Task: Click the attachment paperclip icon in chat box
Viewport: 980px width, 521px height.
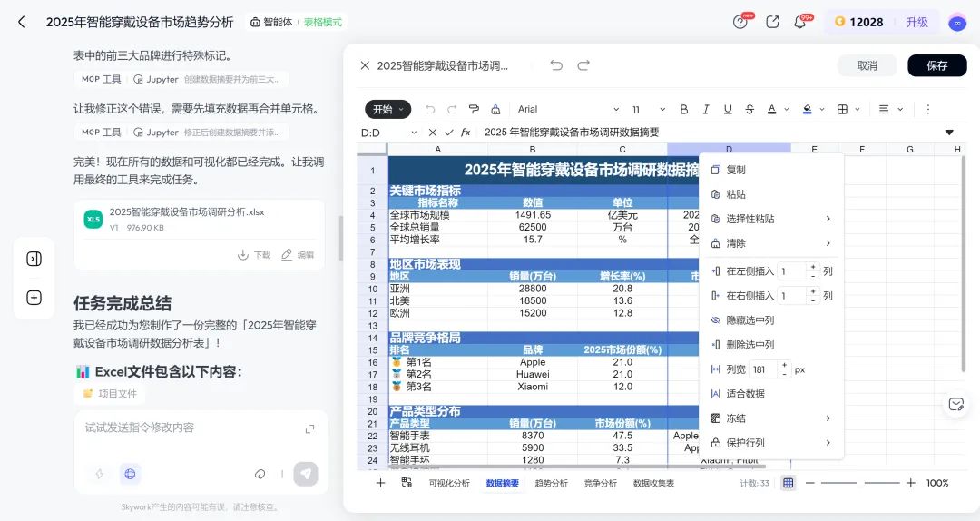Action: [260, 474]
